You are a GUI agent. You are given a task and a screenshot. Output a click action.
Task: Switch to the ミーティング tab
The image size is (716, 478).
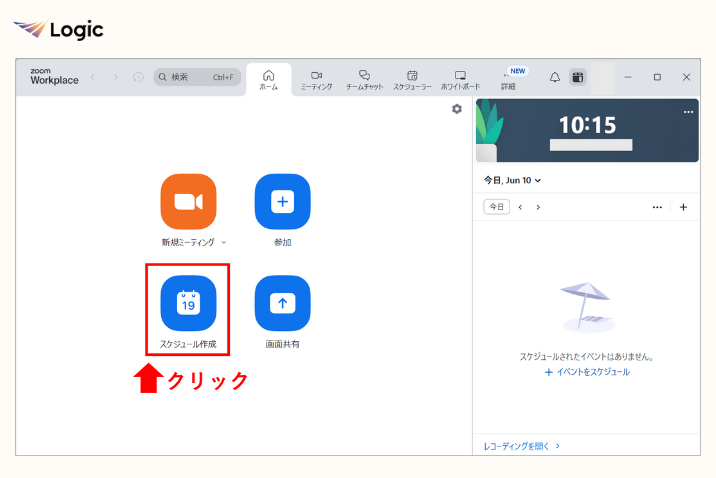coord(316,79)
